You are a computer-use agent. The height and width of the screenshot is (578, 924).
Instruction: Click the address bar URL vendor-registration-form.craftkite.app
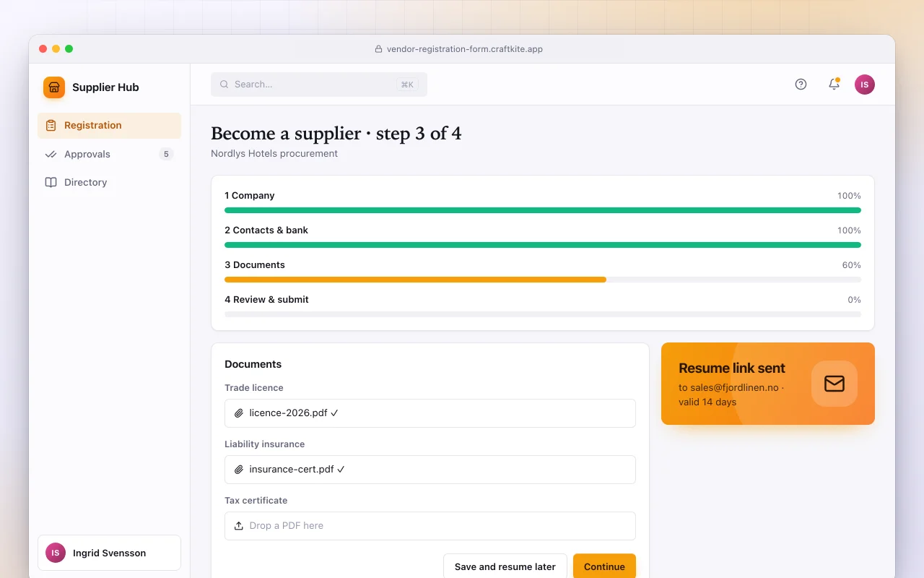(x=465, y=49)
